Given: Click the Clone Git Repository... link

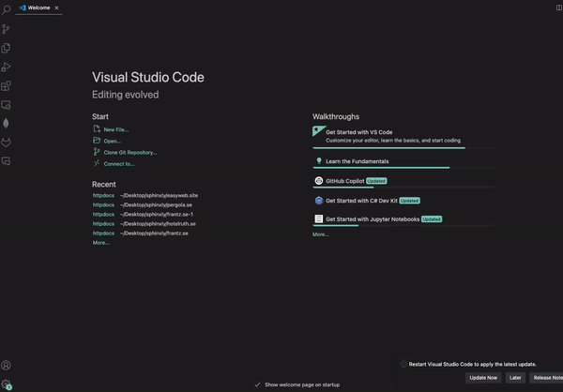Looking at the screenshot, I should pos(130,153).
